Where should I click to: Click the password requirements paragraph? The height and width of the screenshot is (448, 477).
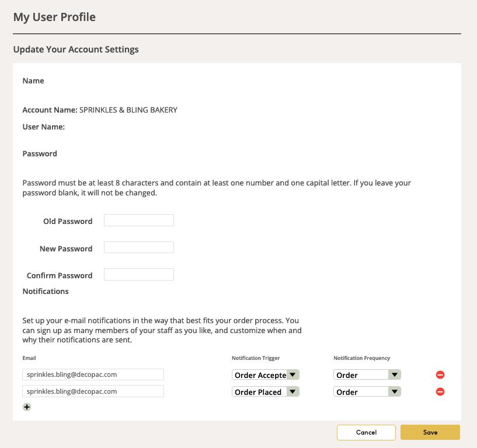click(217, 188)
